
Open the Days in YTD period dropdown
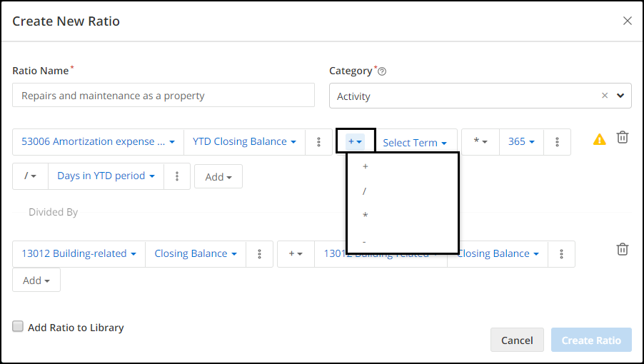(x=106, y=176)
